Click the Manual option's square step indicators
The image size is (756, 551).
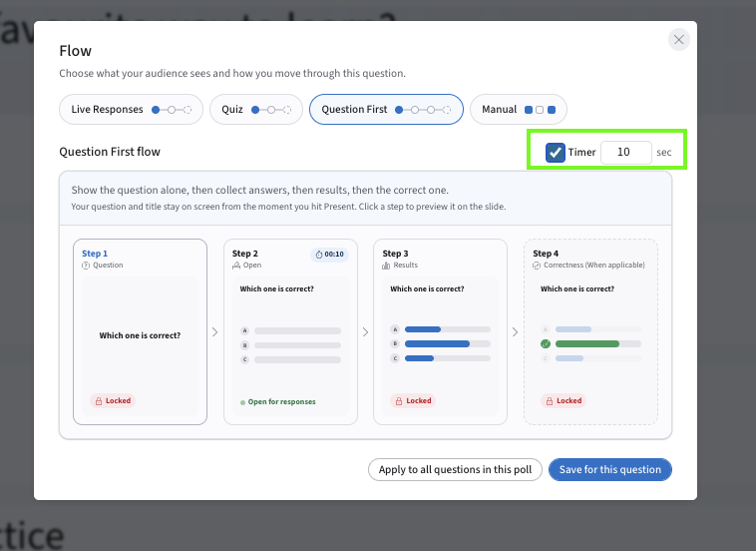click(540, 110)
